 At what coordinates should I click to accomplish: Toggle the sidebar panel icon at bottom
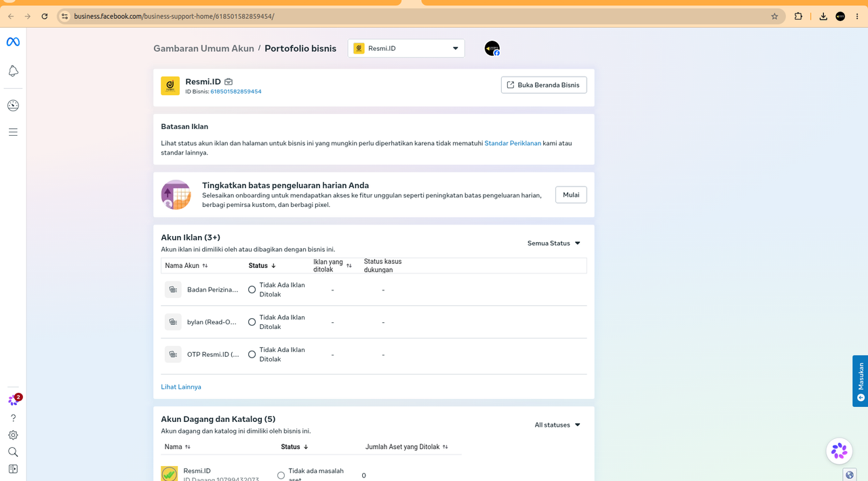coord(13,469)
